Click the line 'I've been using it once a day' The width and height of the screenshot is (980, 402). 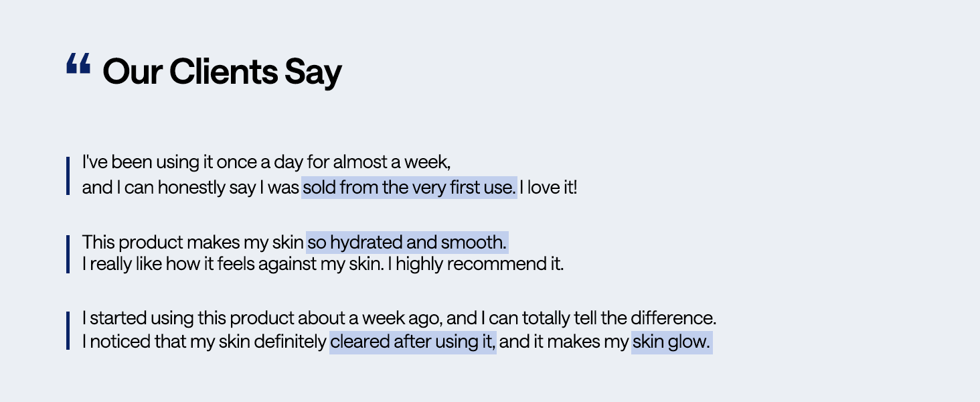tap(266, 162)
